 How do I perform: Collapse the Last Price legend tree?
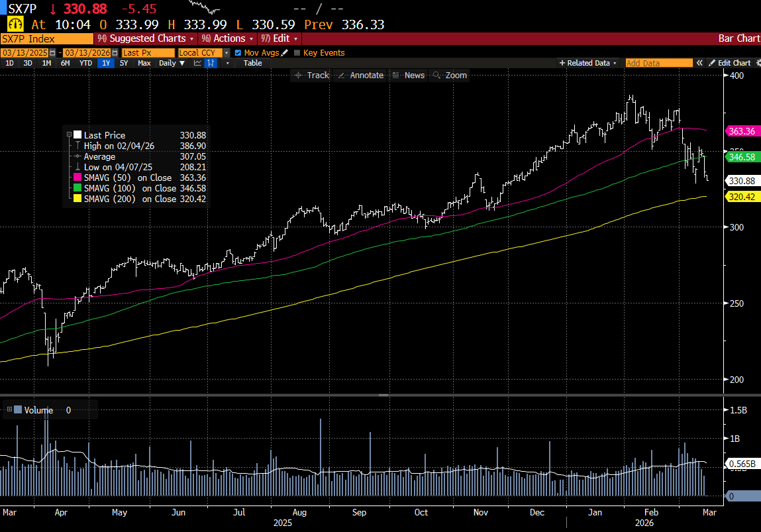pos(70,135)
